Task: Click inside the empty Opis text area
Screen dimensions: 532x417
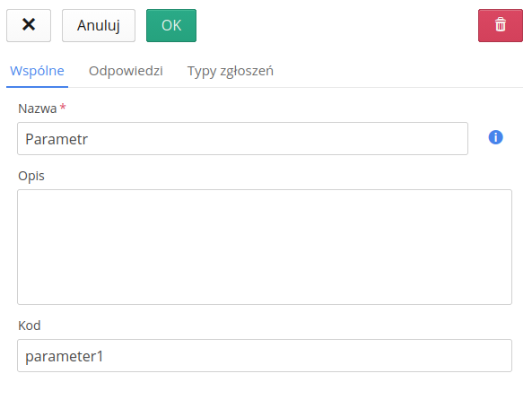Action: coord(265,247)
